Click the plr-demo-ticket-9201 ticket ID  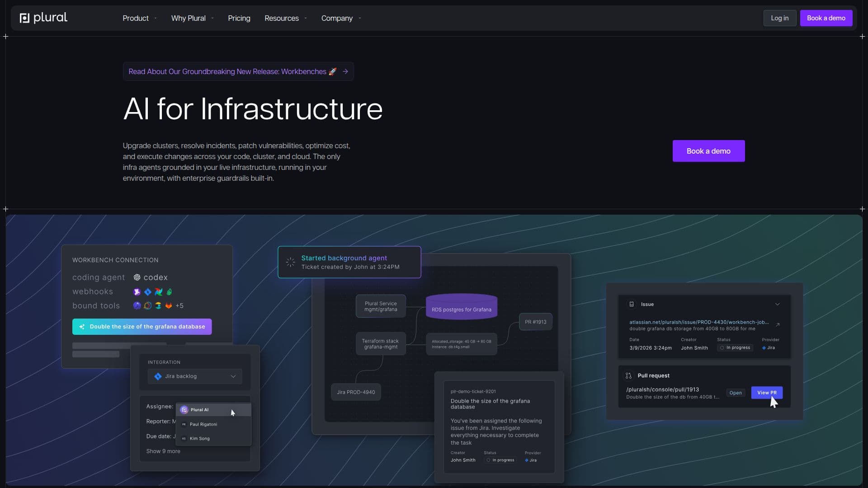pyautogui.click(x=473, y=391)
